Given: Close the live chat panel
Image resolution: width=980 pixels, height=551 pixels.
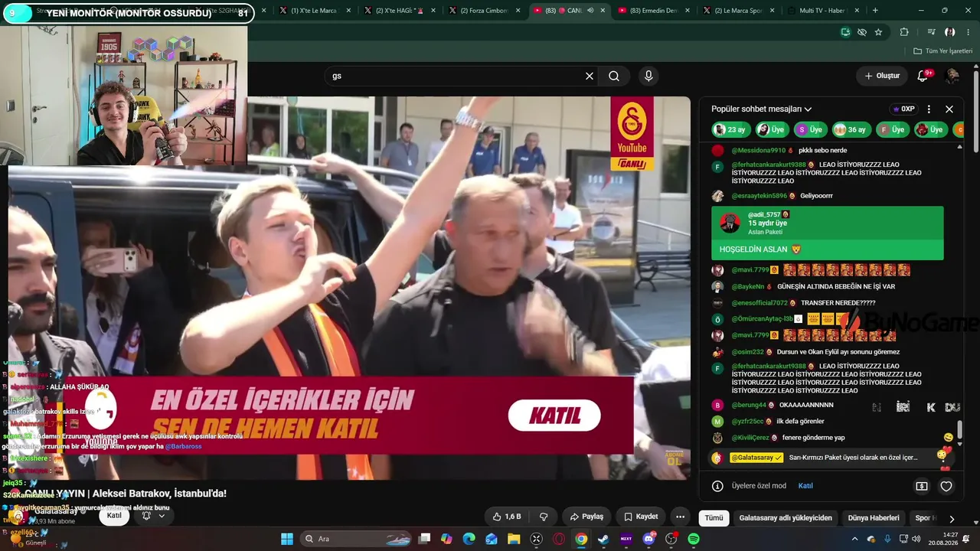Looking at the screenshot, I should [x=949, y=109].
